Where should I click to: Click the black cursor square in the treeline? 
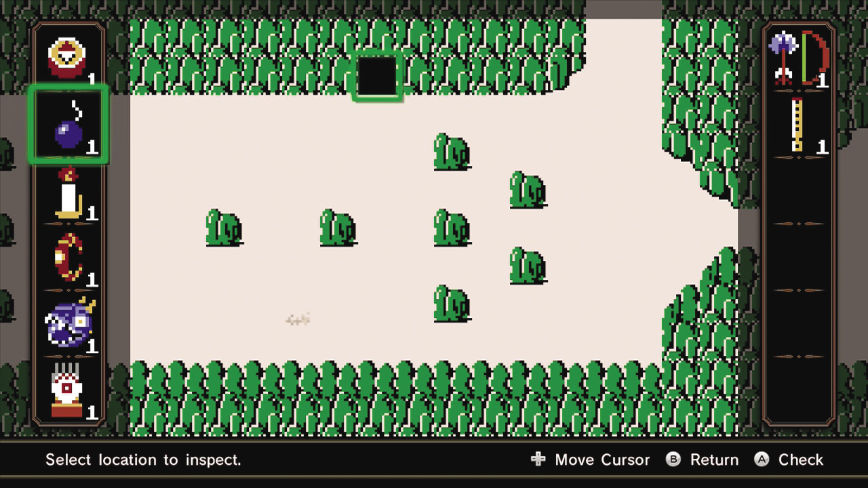pos(378,76)
